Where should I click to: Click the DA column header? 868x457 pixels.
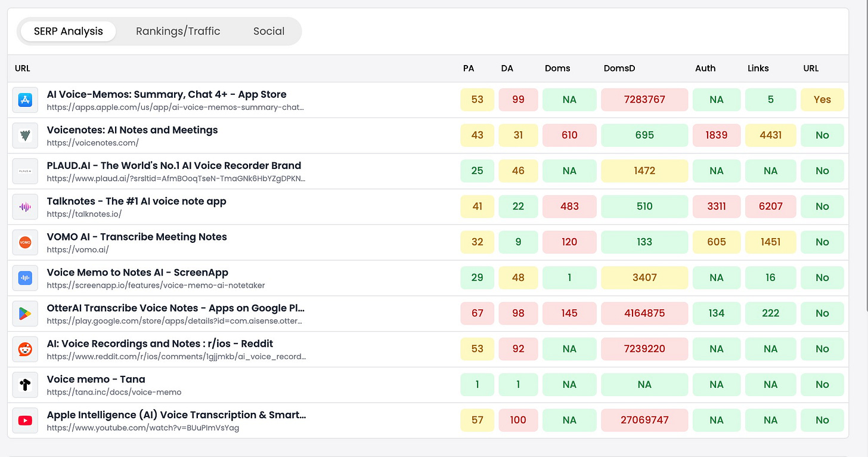pyautogui.click(x=507, y=69)
